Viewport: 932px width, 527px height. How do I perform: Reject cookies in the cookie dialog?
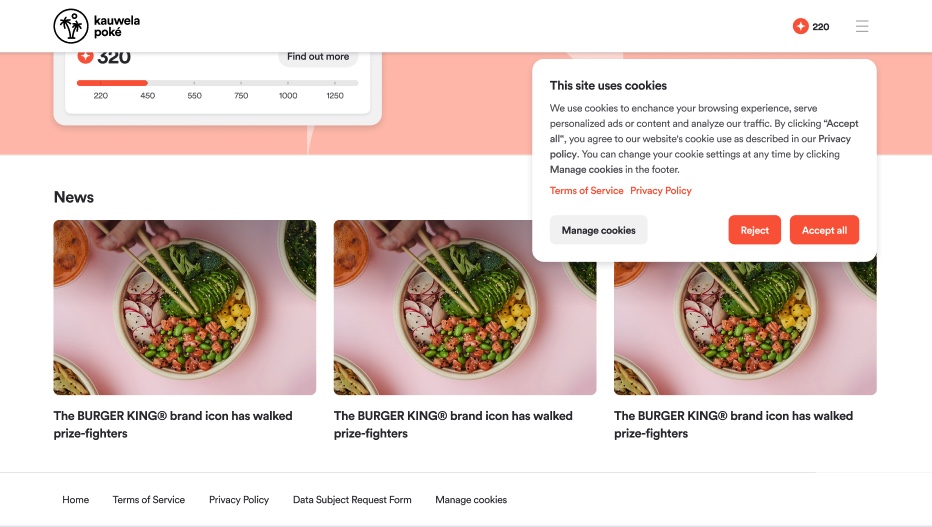pos(754,230)
